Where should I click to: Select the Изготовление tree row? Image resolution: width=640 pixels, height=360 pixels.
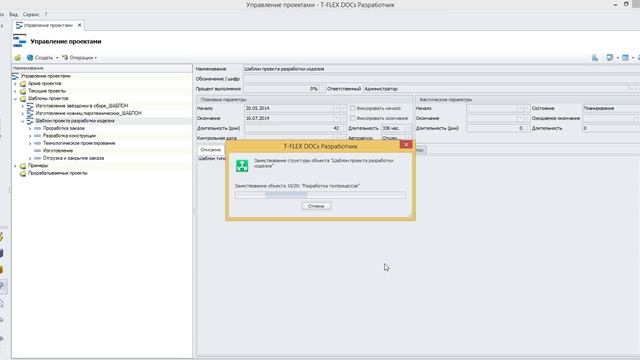tap(58, 151)
